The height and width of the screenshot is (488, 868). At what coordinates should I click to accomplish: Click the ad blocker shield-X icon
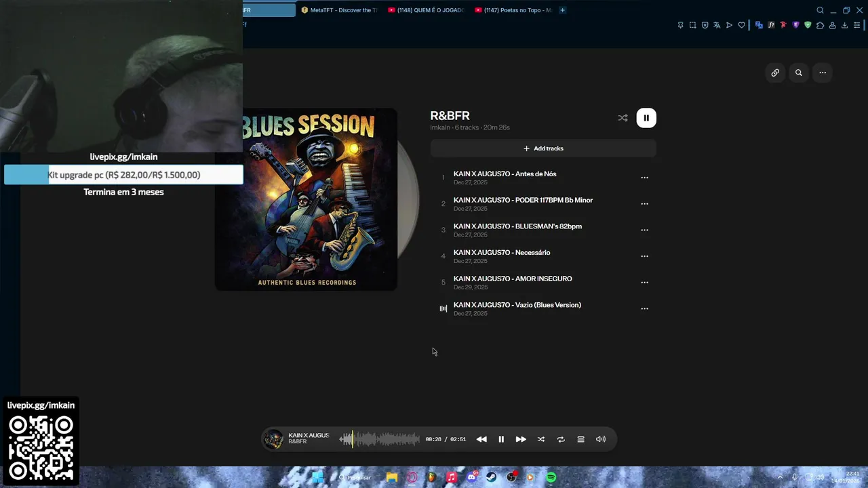click(x=705, y=25)
